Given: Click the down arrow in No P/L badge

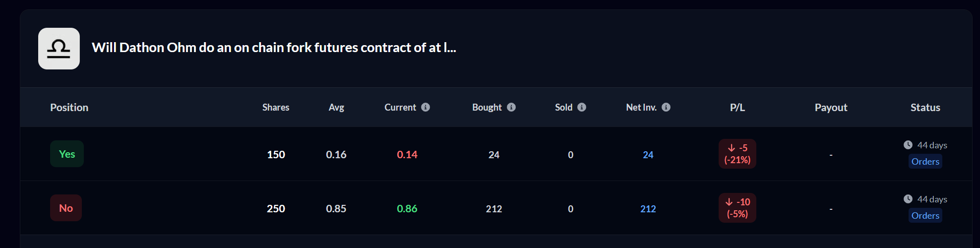Looking at the screenshot, I should click(x=729, y=202).
